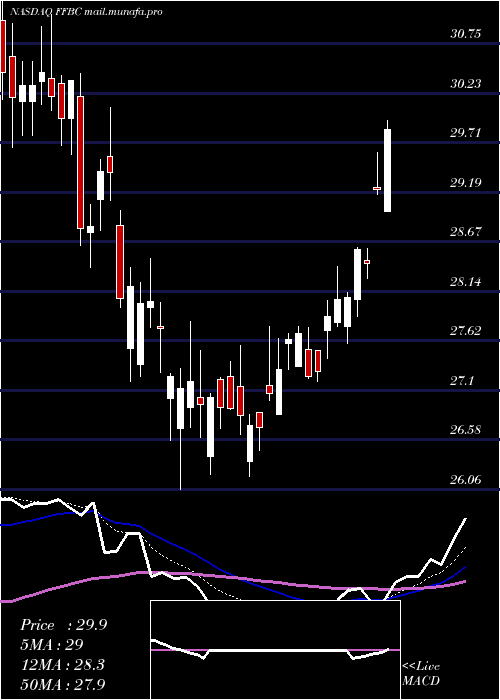Click the 50MA : 27.9 readout
Image resolution: width=500 pixels, height=700 pixels.
click(x=63, y=684)
